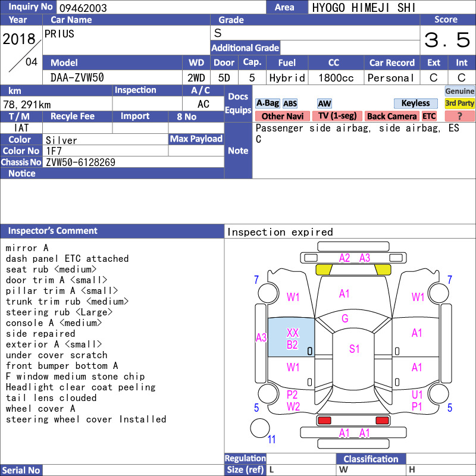Click the A2 mark on front bumper
This screenshot has height=476, width=476.
coord(345,258)
